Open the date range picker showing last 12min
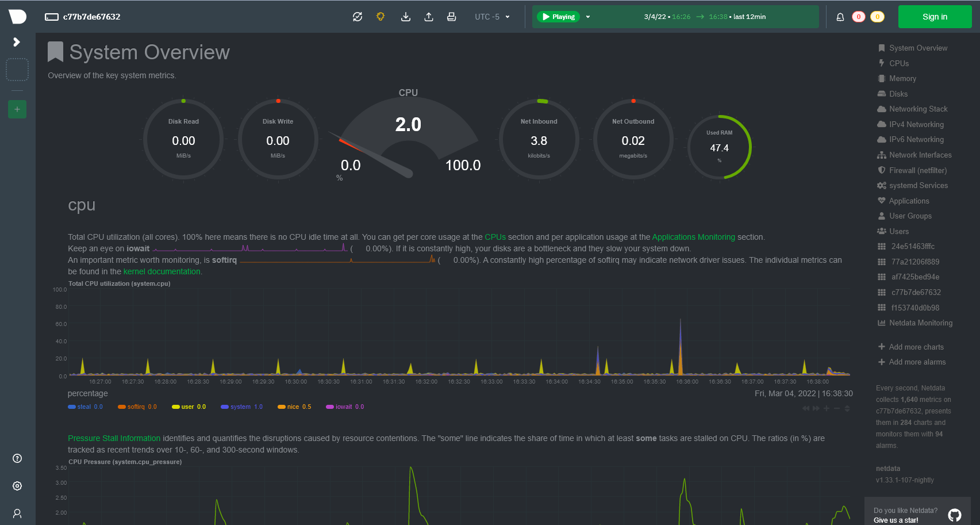Screen dimensions: 980x525 pos(705,17)
